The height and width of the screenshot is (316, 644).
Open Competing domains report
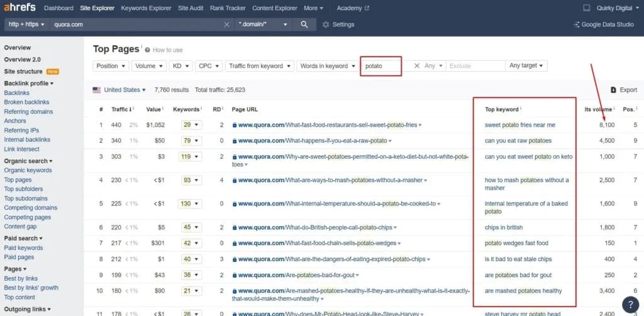click(31, 208)
